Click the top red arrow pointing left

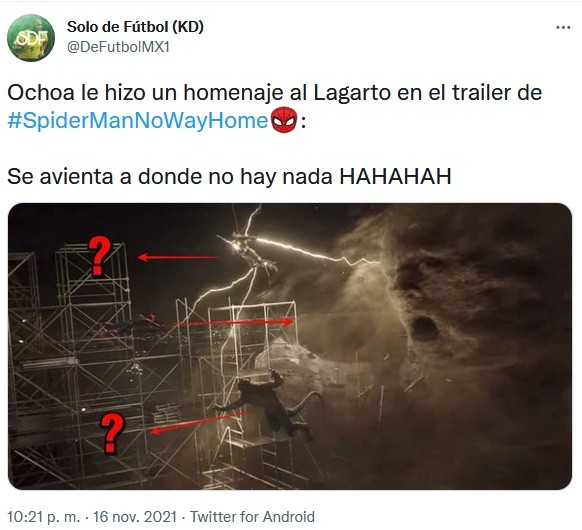pos(178,257)
